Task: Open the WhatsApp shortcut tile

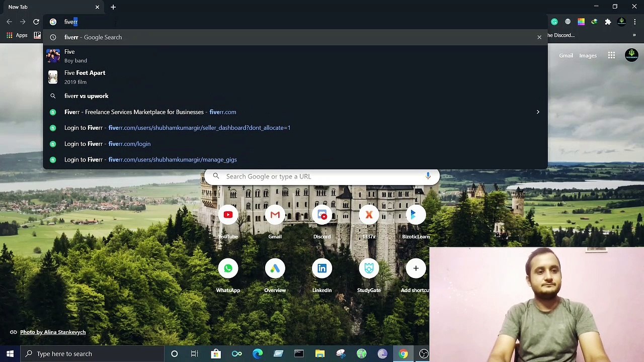Action: pyautogui.click(x=228, y=276)
